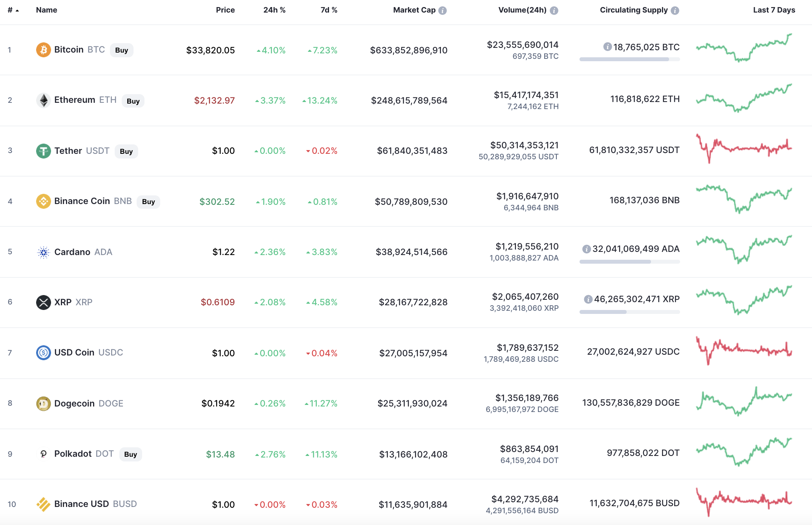Click Binance Coin price $302.52
The image size is (812, 525).
pyautogui.click(x=217, y=202)
